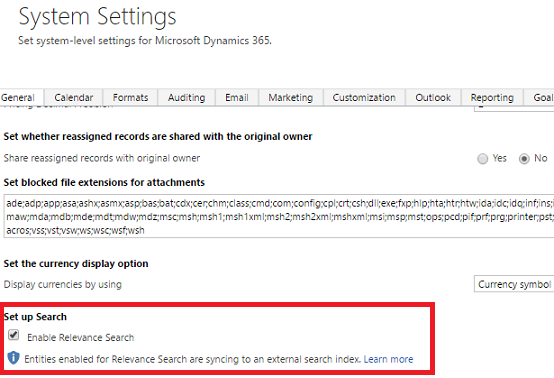The width and height of the screenshot is (554, 378).
Task: Open pricing decimal precision dropdown
Action: tap(514, 108)
